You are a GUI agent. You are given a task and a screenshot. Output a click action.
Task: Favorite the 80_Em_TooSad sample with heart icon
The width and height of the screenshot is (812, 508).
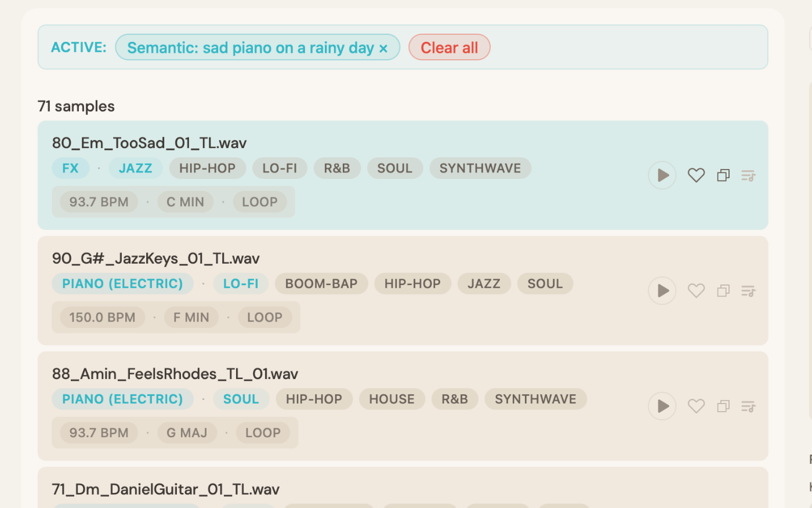pyautogui.click(x=696, y=175)
